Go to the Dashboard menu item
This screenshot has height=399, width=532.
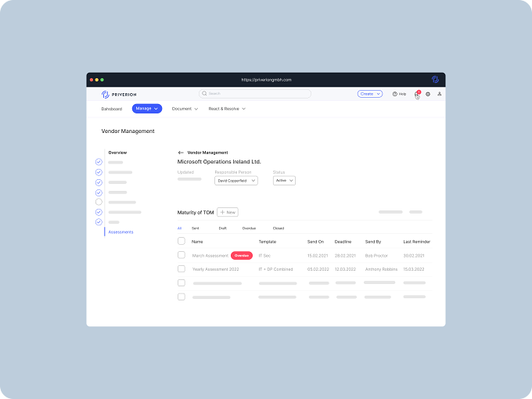[112, 109]
